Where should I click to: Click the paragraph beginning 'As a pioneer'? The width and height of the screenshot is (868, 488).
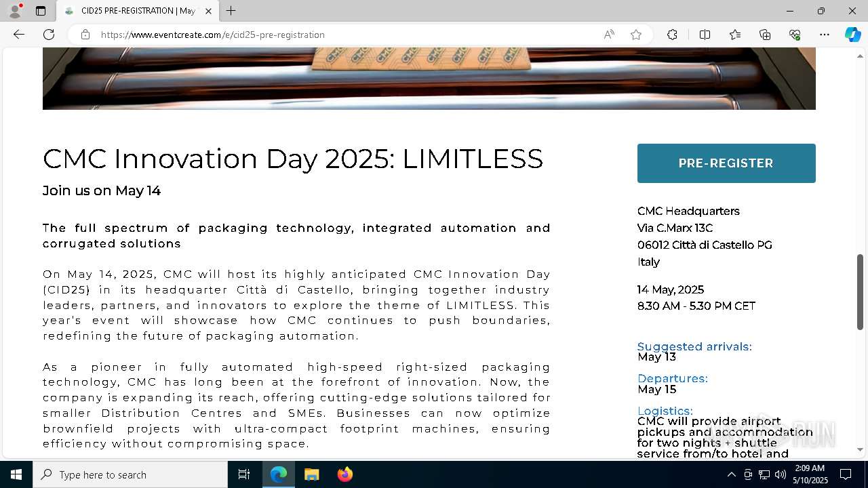coord(296,405)
